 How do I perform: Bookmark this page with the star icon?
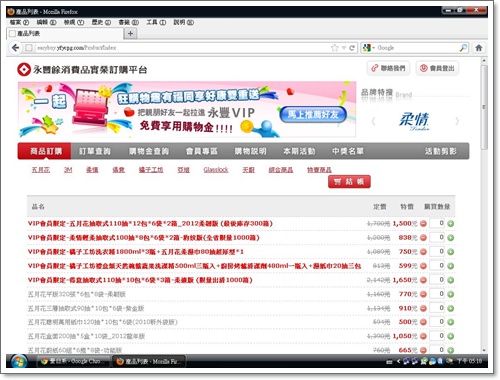coord(335,48)
